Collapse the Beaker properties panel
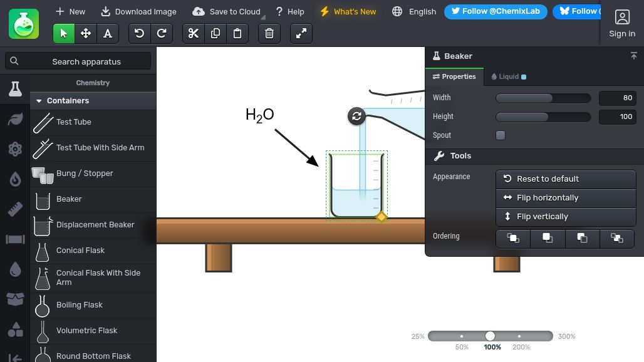This screenshot has height=362, width=644. click(634, 56)
